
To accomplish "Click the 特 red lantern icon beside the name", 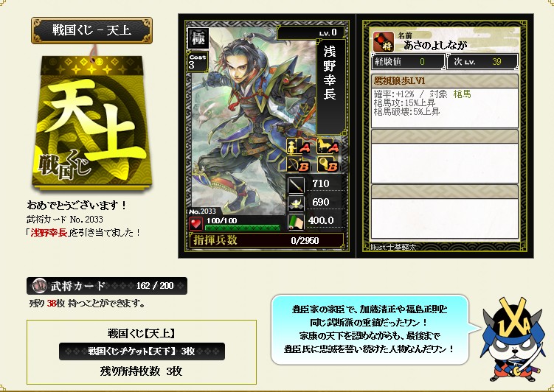I will tap(384, 42).
